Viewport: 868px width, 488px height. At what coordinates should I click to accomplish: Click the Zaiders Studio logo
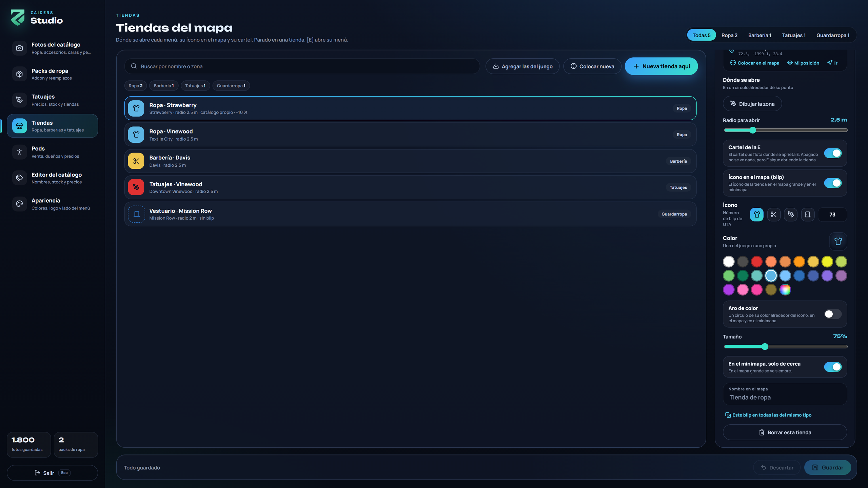click(x=18, y=18)
